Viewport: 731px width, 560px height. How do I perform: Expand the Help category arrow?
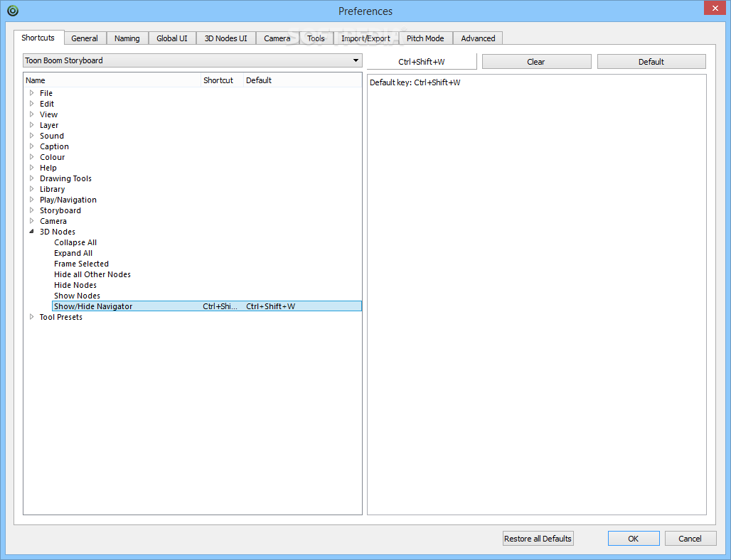[32, 168]
